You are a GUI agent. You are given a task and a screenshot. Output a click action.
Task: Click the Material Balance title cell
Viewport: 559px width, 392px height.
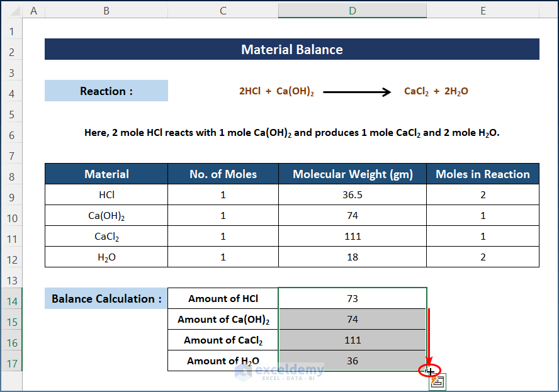(x=291, y=50)
